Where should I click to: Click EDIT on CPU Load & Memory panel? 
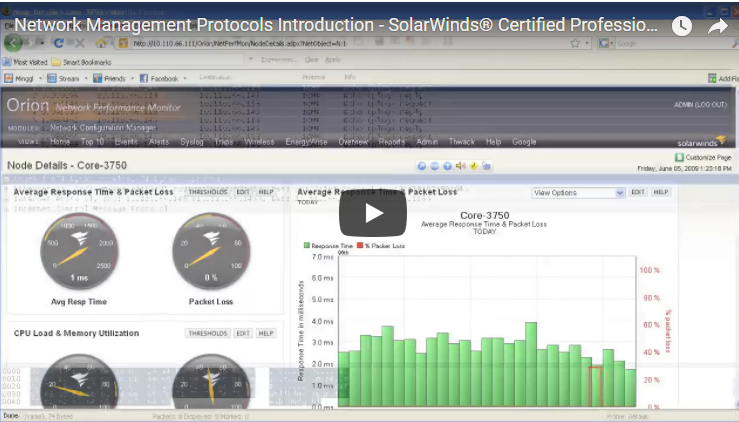[243, 333]
